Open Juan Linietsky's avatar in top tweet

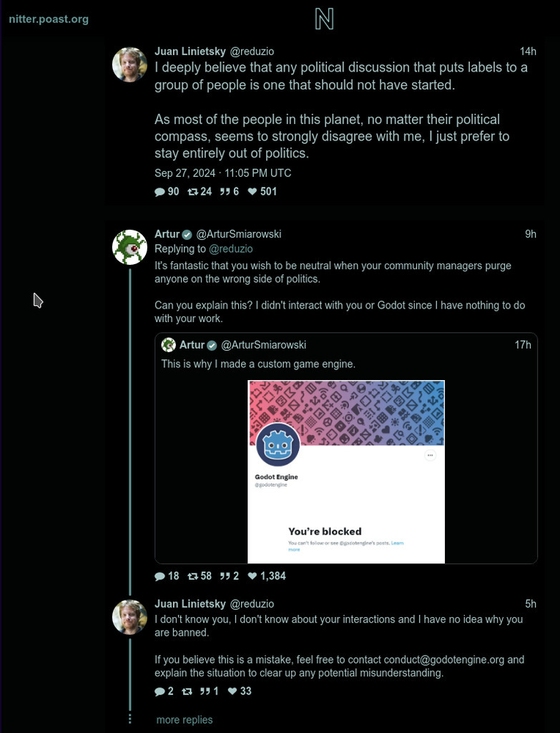[129, 65]
